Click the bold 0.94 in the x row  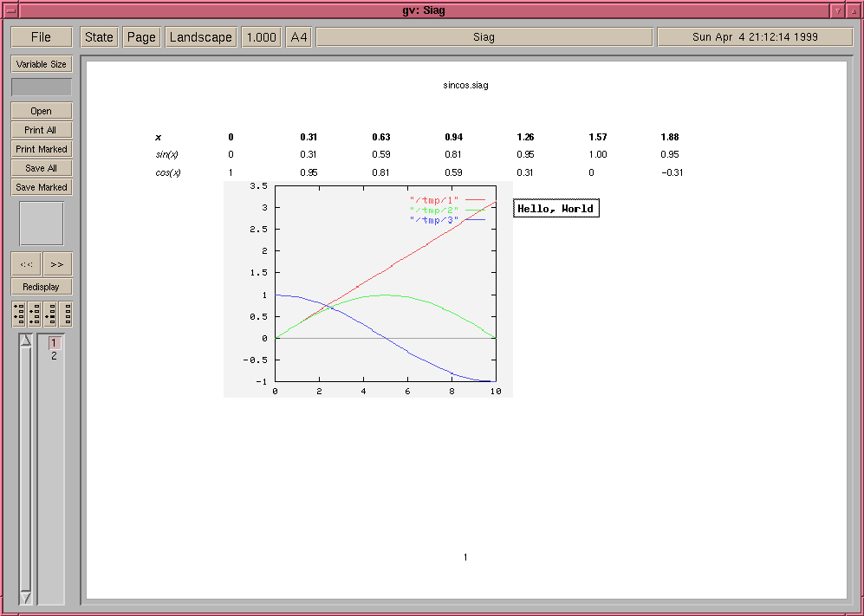(x=453, y=137)
